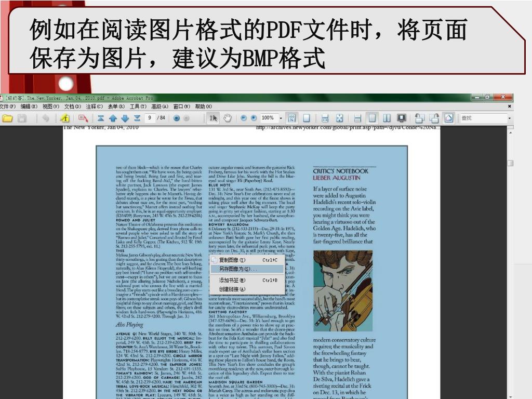The image size is (532, 399).
Task: Click the 'Also Playing' italic heading
Action: [129, 325]
